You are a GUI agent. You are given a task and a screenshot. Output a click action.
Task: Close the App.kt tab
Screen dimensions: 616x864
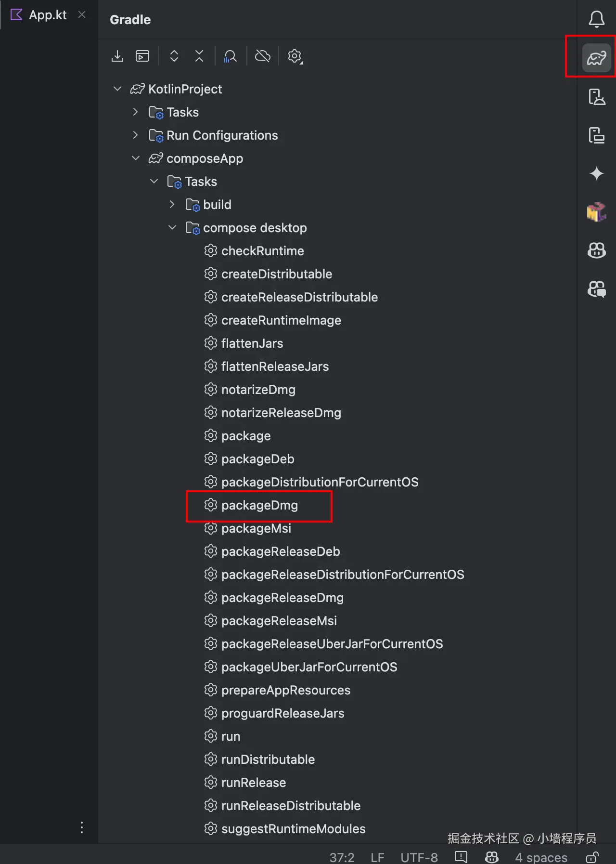click(82, 15)
